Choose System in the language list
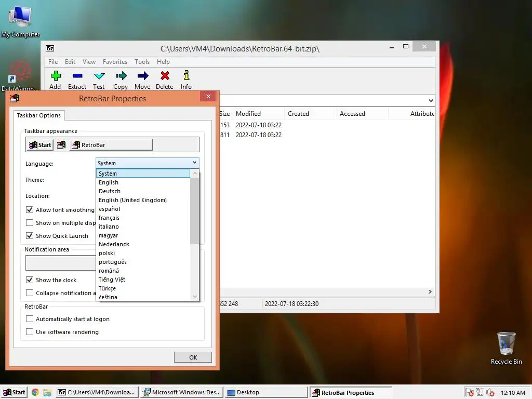The image size is (532, 399). coord(143,174)
